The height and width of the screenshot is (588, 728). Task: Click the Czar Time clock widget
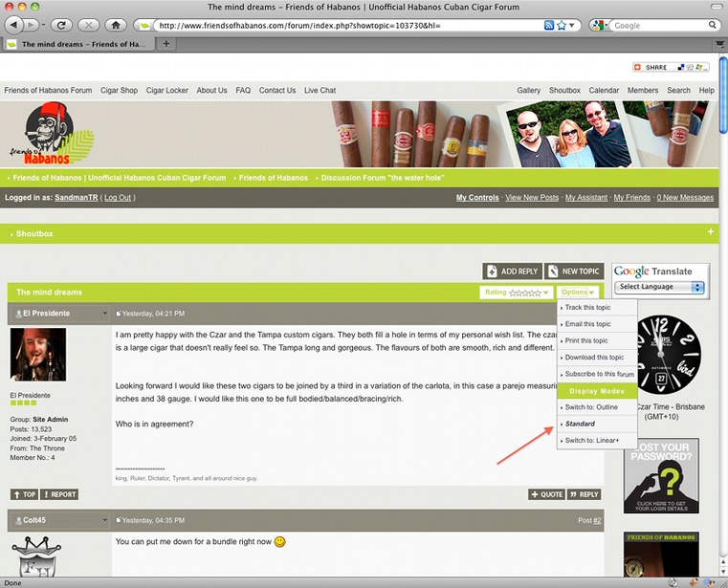click(668, 355)
